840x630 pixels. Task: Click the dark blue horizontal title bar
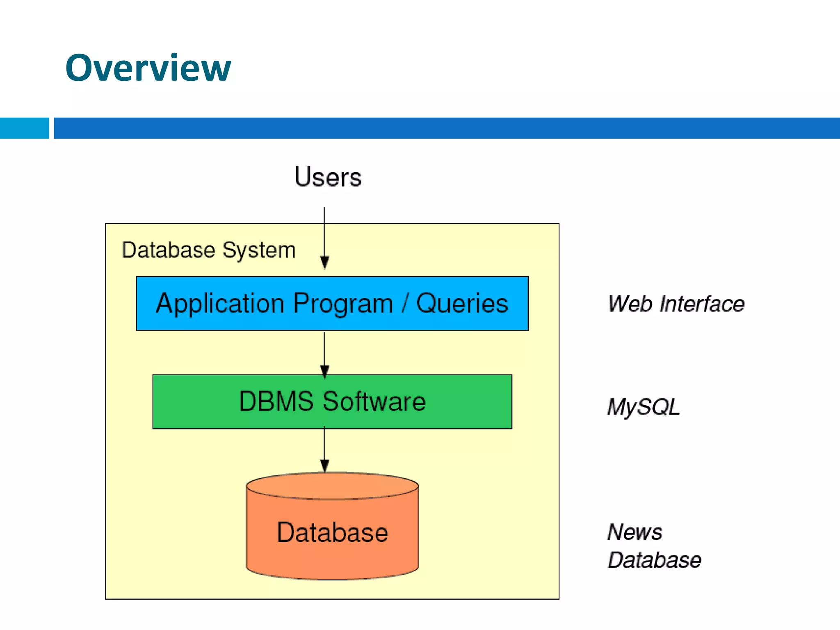pyautogui.click(x=446, y=128)
